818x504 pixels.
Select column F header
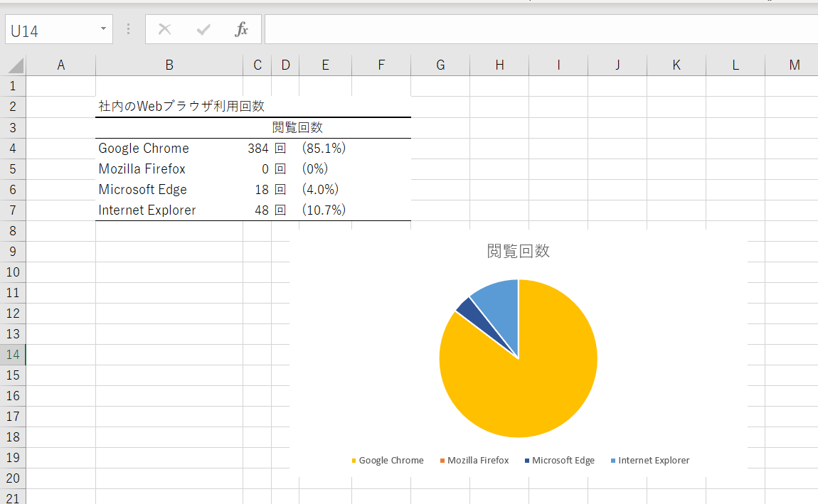click(381, 65)
